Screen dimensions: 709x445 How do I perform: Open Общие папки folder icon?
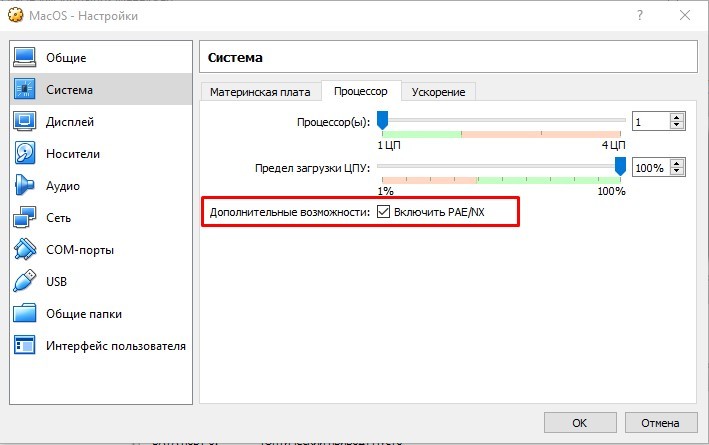pos(25,314)
